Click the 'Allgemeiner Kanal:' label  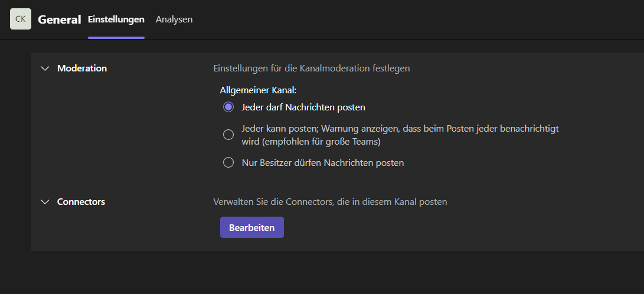pyautogui.click(x=259, y=90)
